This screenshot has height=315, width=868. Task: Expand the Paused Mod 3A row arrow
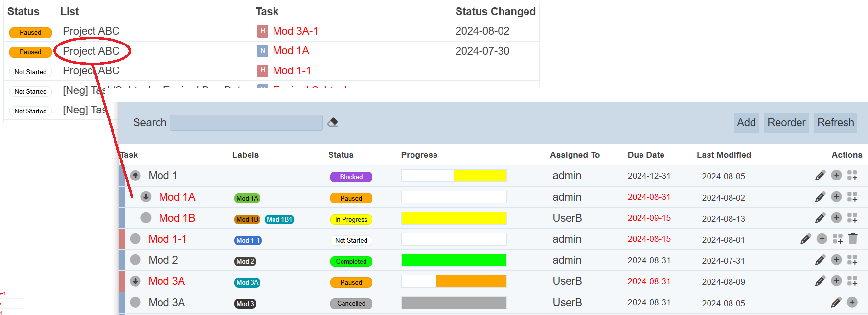tap(136, 281)
